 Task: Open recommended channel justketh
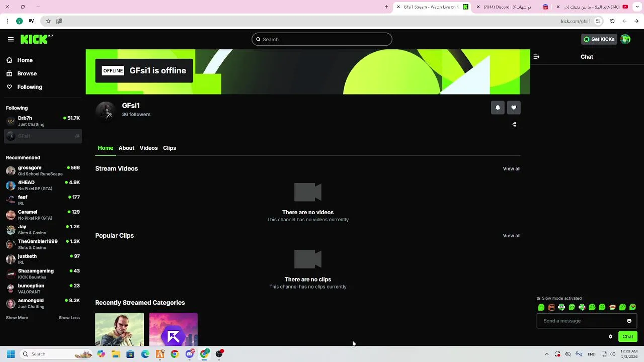coord(43,259)
